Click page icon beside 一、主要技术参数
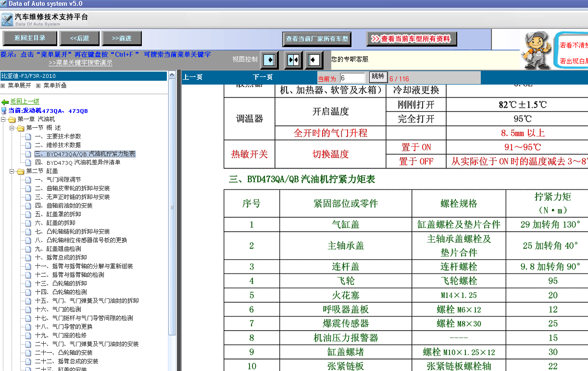Viewport: 588px width, 371px height. 28,136
